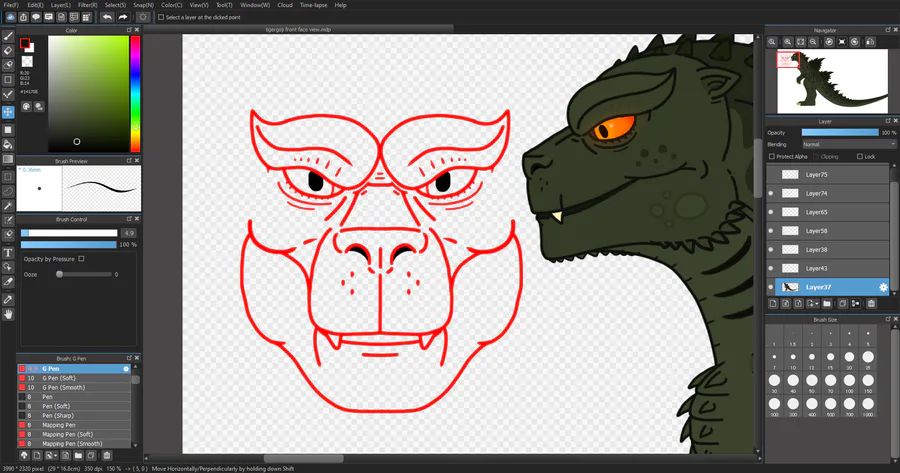
Task: Select the Eraser tool
Action: [8, 51]
